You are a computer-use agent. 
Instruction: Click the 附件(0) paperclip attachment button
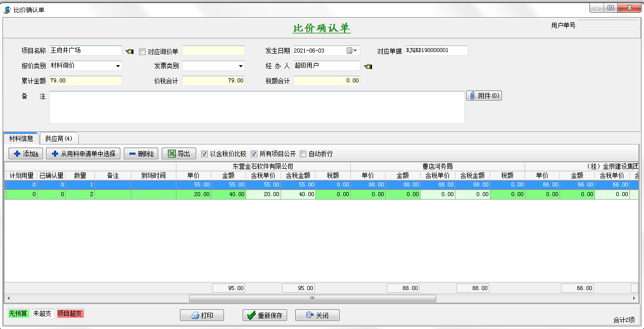484,96
